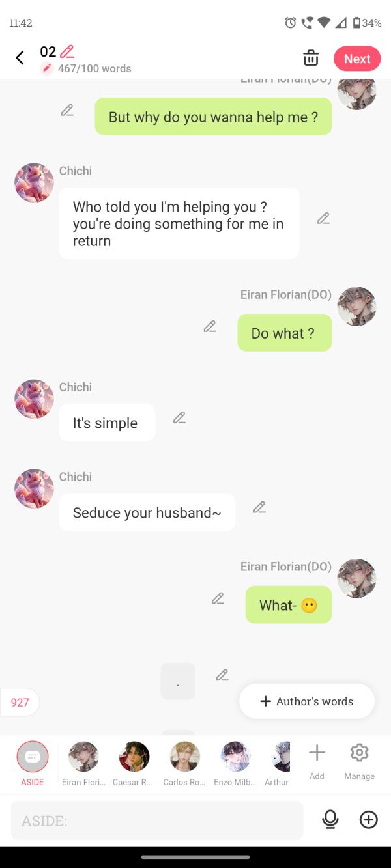
Task: Go back using the arrow icon
Action: point(20,57)
